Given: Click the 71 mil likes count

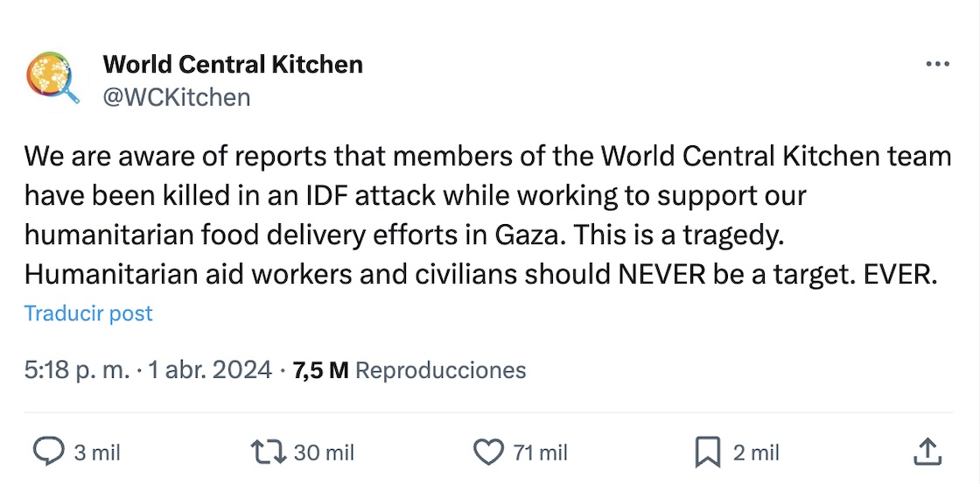Looking at the screenshot, I should coord(541,452).
